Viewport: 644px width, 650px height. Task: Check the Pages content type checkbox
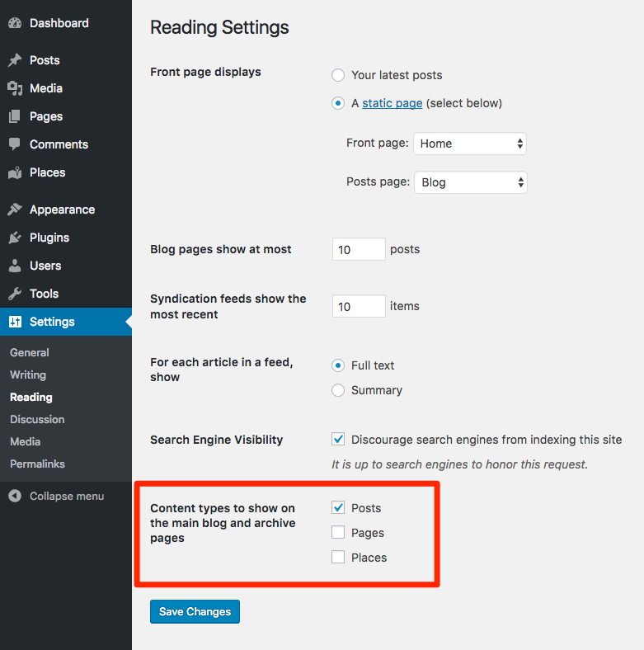[x=338, y=532]
